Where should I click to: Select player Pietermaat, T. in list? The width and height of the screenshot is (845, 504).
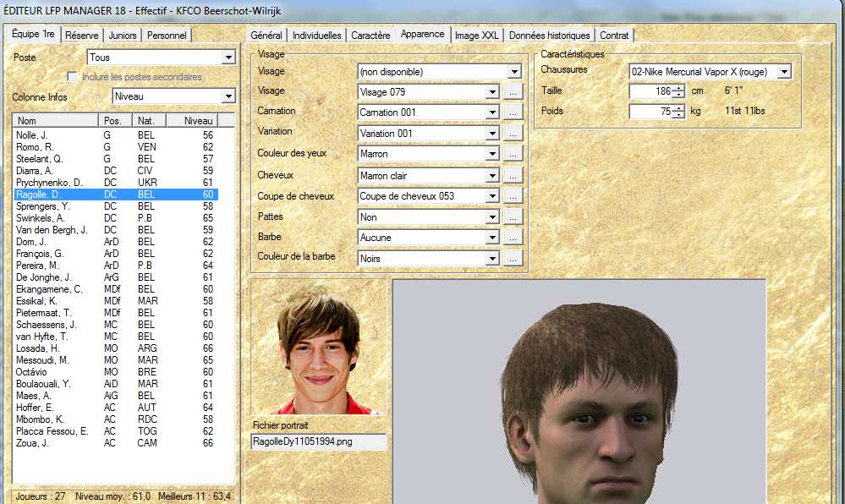[x=116, y=313]
